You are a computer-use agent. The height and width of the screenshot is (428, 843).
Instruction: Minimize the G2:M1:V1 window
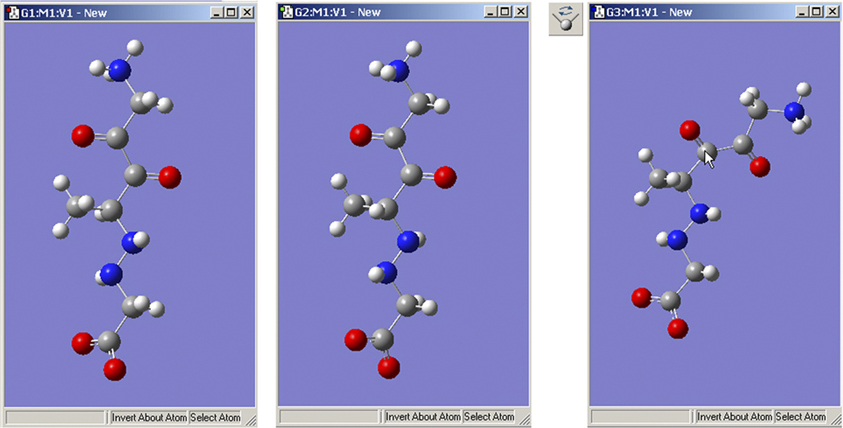click(490, 11)
